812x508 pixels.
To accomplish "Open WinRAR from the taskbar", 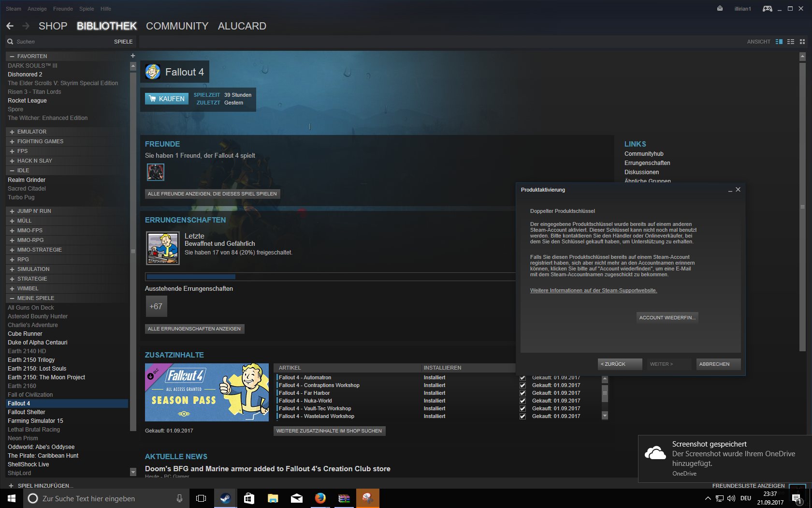I will pos(344,498).
